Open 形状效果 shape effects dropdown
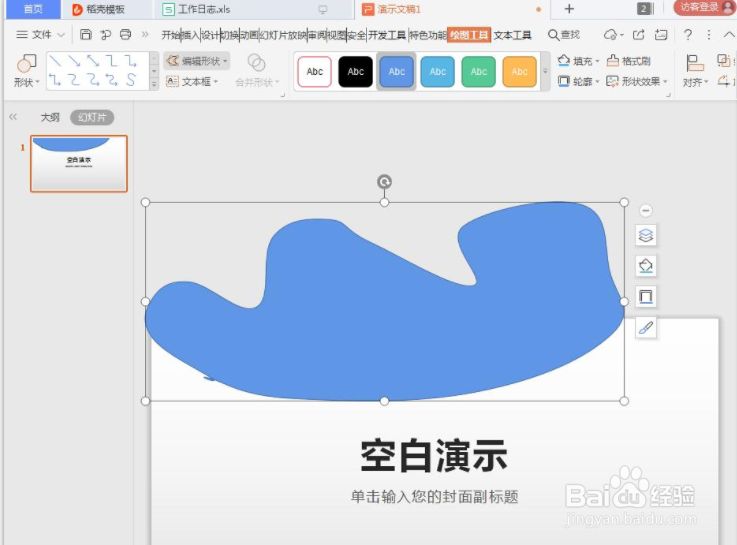Image resolution: width=737 pixels, height=545 pixels. click(x=637, y=82)
